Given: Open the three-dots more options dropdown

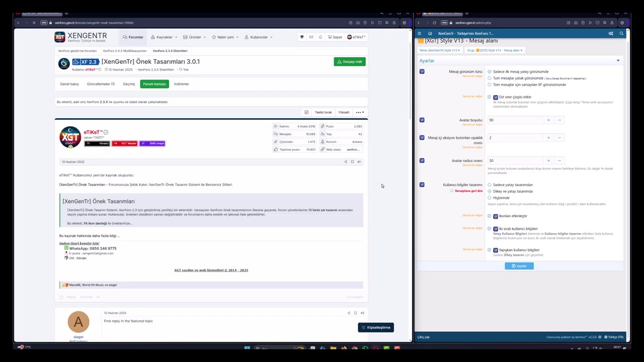Looking at the screenshot, I should (x=359, y=112).
